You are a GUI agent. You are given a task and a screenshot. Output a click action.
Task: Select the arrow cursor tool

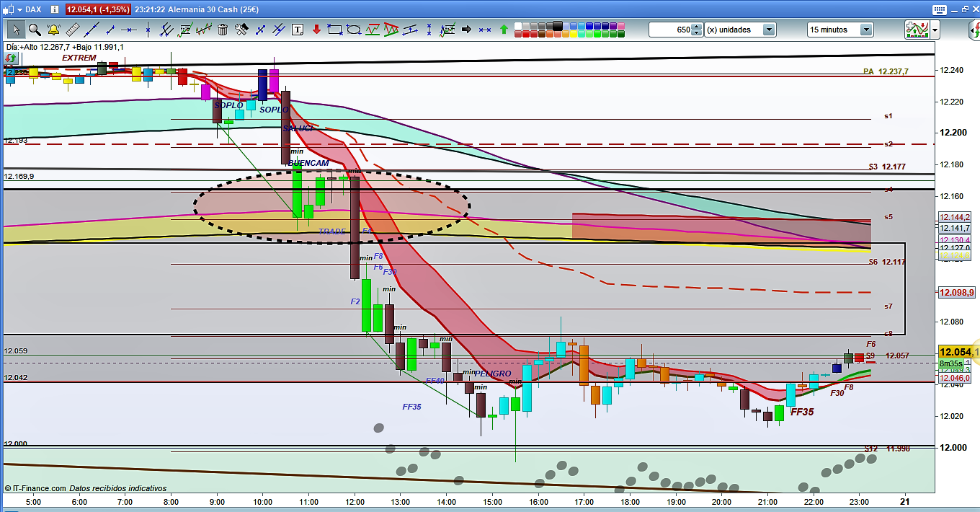pos(15,30)
